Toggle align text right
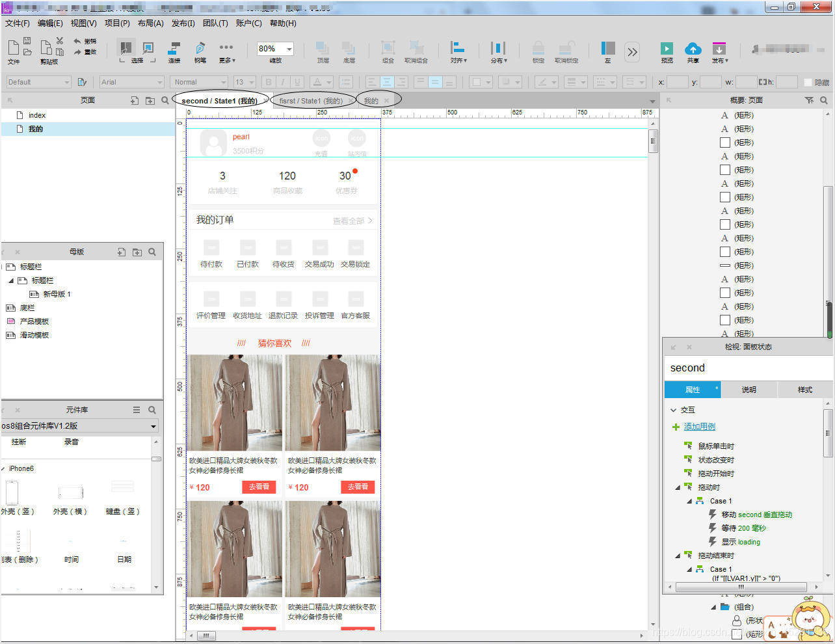The width and height of the screenshot is (835, 644). pyautogui.click(x=402, y=82)
